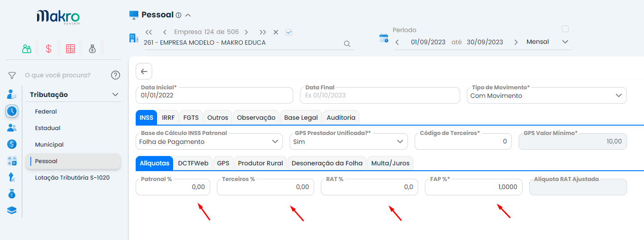Select the calculator sidebar icon
The image size is (644, 240).
click(12, 161)
